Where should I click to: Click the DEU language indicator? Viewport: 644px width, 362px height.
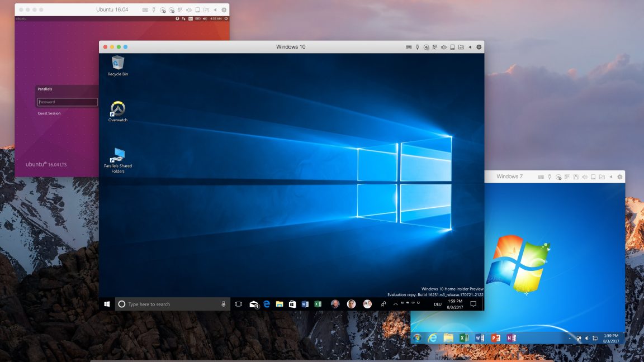[437, 304]
